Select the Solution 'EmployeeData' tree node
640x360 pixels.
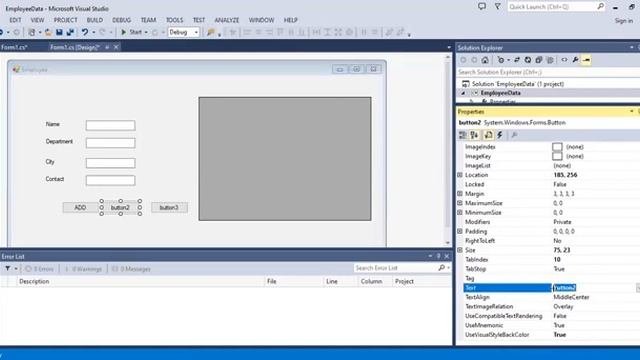(518, 84)
